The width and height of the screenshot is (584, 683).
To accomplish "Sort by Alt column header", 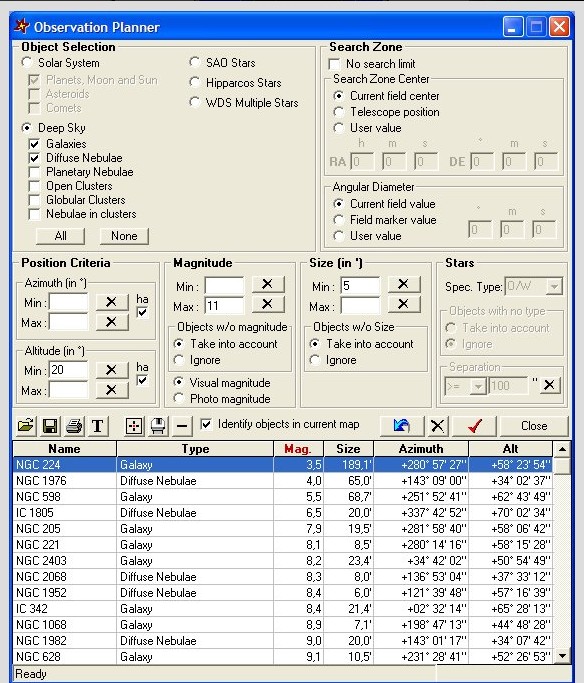I will [510, 449].
